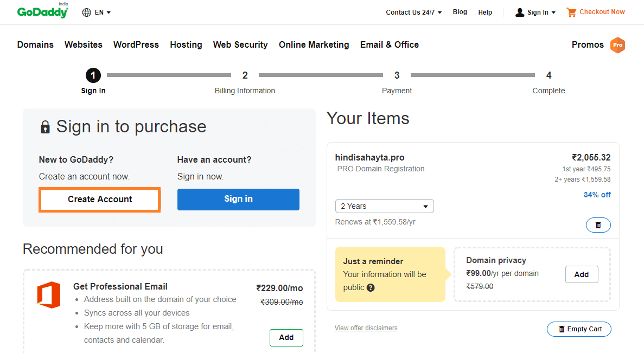Click the .PRO Domain Registration text
This screenshot has width=644, height=353.
click(x=380, y=169)
